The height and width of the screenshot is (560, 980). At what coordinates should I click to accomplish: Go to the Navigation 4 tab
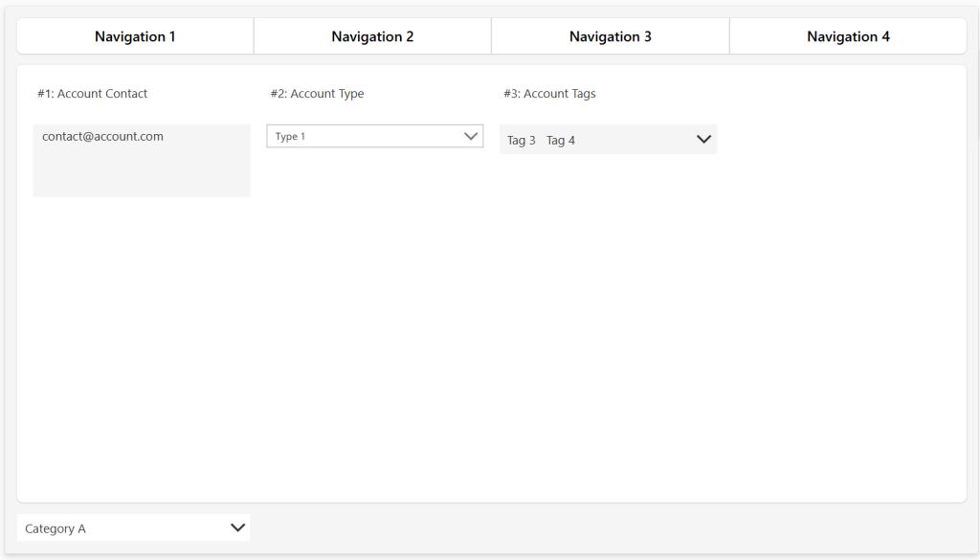[848, 36]
